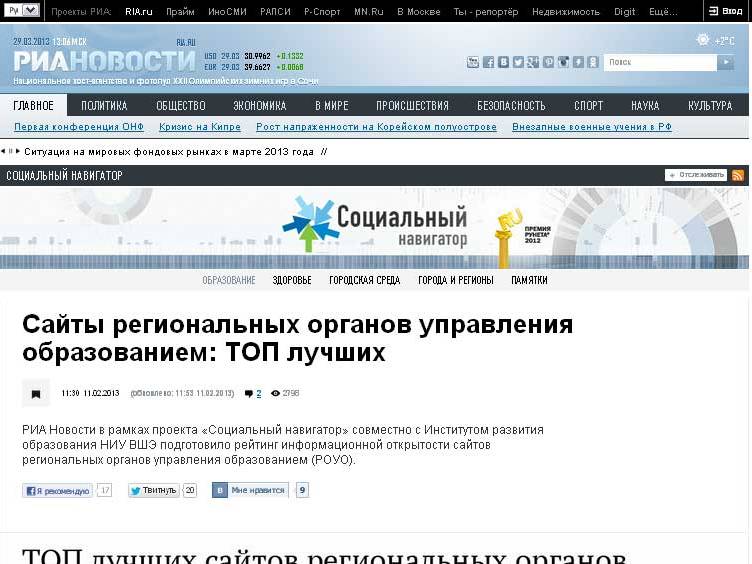Click VK Мне нравится button

coord(250,490)
